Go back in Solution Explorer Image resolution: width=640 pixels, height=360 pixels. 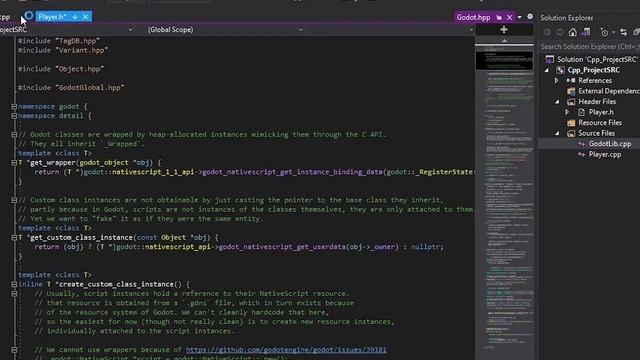click(547, 32)
